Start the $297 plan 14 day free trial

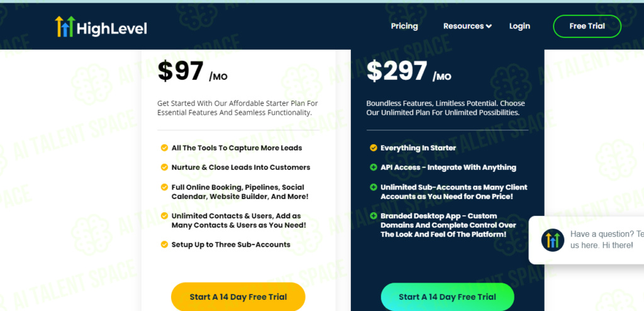[x=447, y=297]
